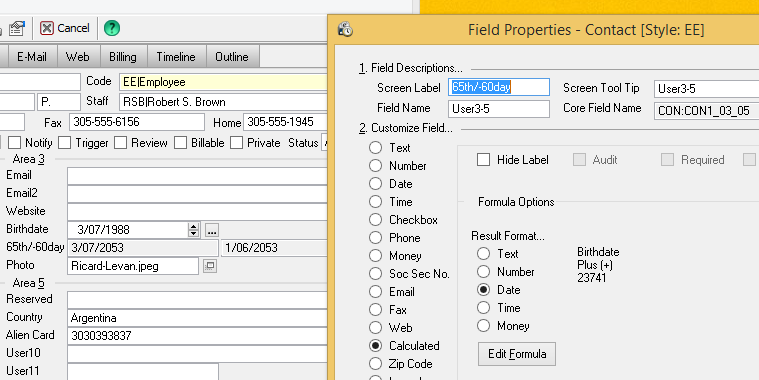Click the Email2 input field

[197, 194]
